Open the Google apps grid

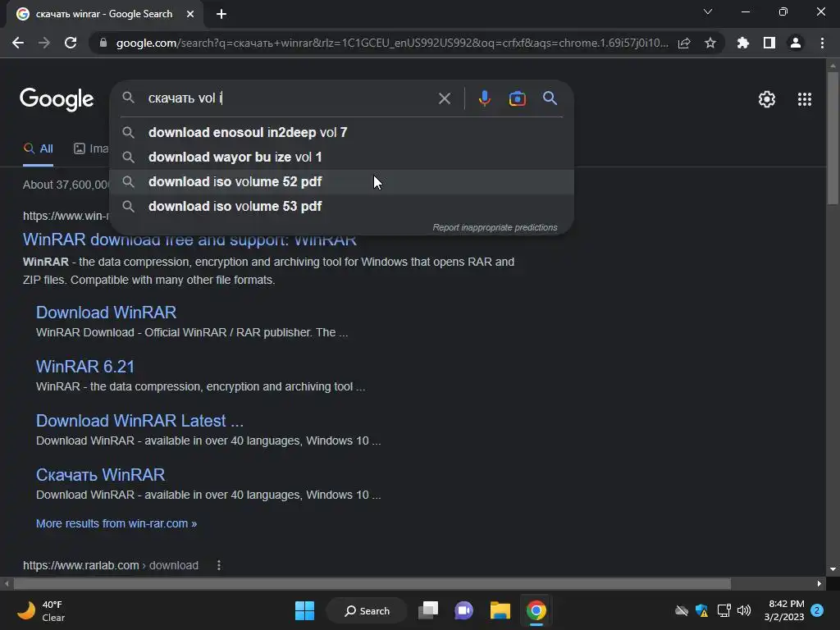tap(804, 99)
